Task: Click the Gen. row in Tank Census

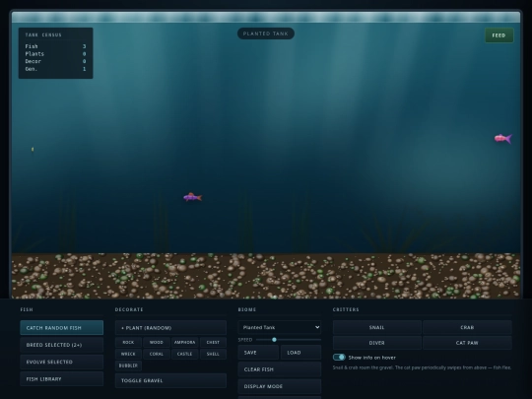Action: click(55, 69)
